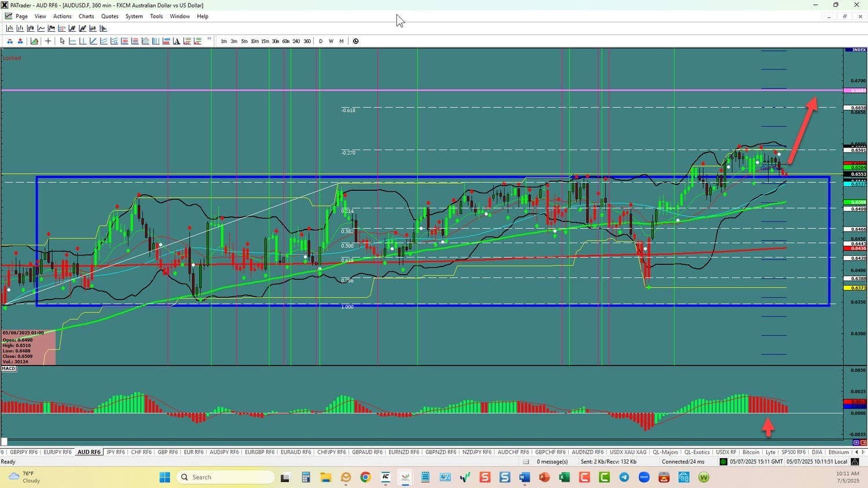Image resolution: width=868 pixels, height=488 pixels.
Task: Click the clock icon in timeframe toolbar
Action: coord(356,41)
